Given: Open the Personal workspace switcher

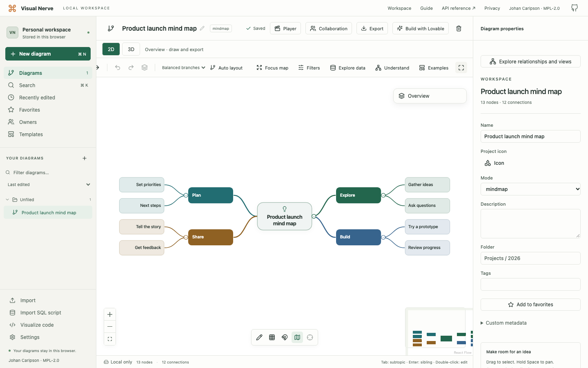Looking at the screenshot, I should pyautogui.click(x=48, y=33).
